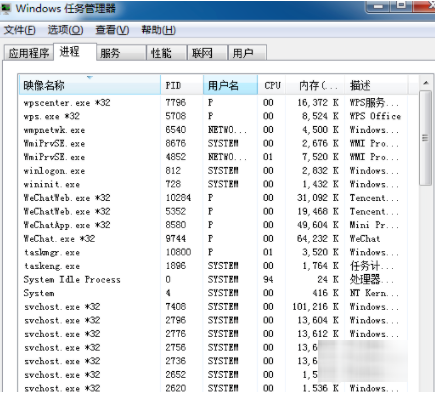
Task: Click the NT Kern... description cell
Action: point(374,293)
